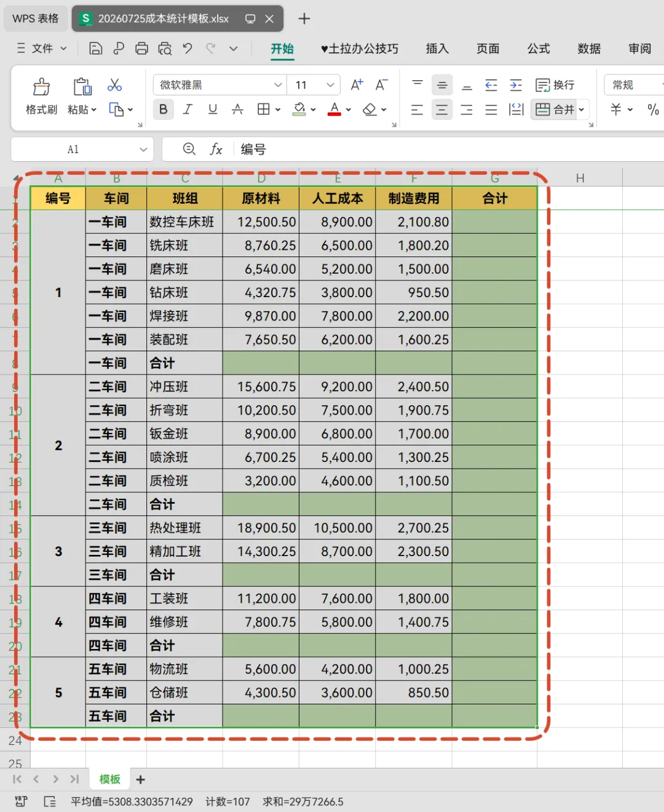Viewport: 664px width, 812px height.
Task: Click the currency ￥ format icon
Action: 616,109
